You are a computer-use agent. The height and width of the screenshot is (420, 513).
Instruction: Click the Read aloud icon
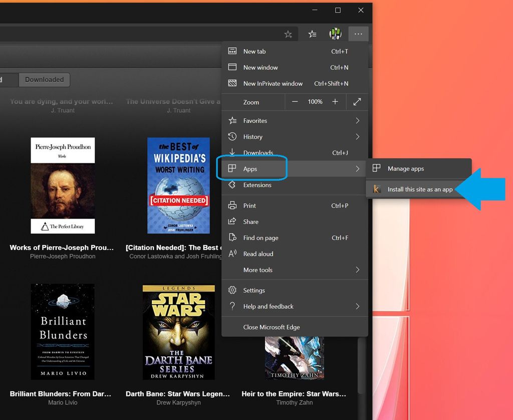pyautogui.click(x=232, y=254)
